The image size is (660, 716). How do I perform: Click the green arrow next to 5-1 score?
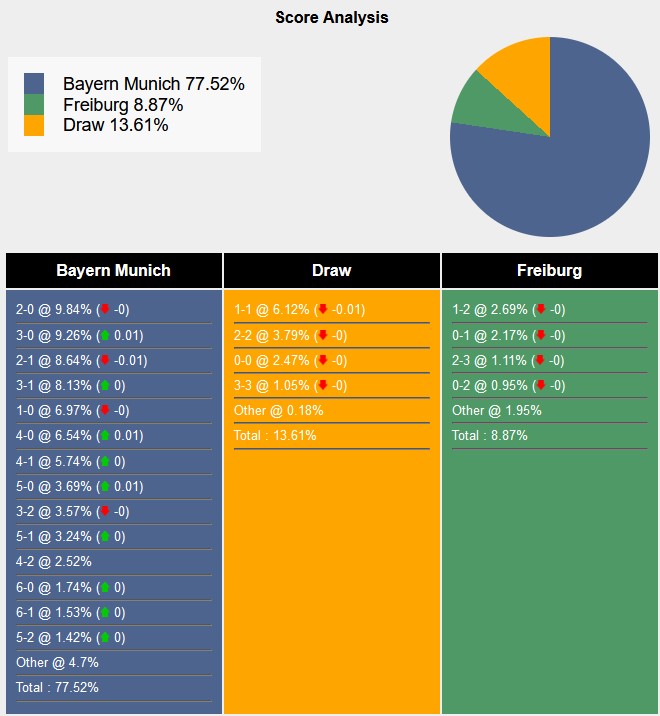pyautogui.click(x=105, y=537)
